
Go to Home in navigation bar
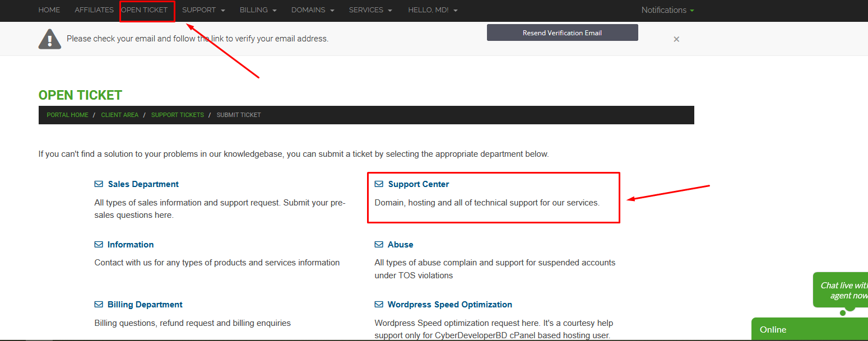coord(49,10)
